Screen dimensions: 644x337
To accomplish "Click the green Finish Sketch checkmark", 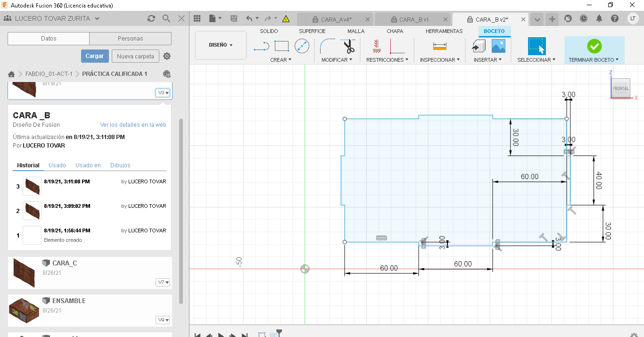I will click(x=594, y=46).
